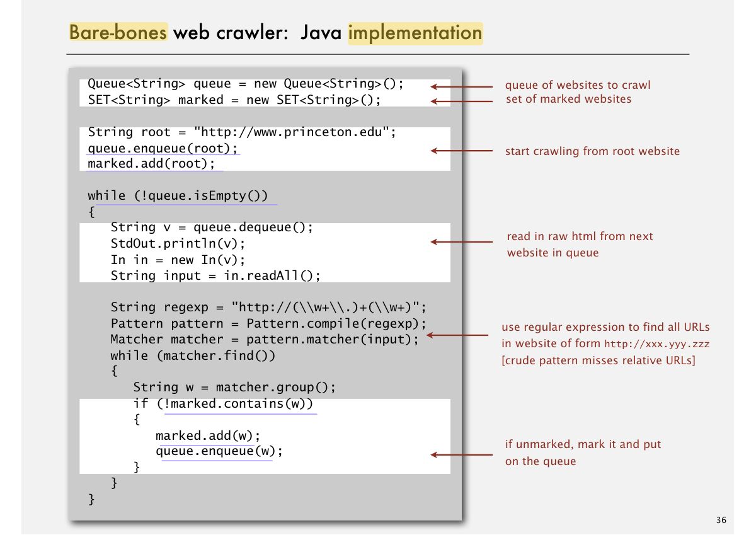Click annotation "set of marked websites"
This screenshot has height=535, width=756.
click(x=568, y=99)
